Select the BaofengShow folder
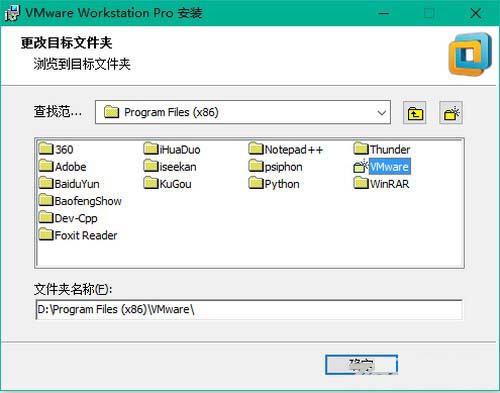 pyautogui.click(x=80, y=201)
